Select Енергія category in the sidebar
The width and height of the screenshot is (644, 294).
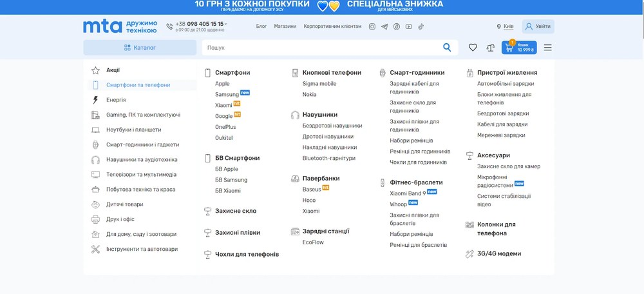point(116,100)
